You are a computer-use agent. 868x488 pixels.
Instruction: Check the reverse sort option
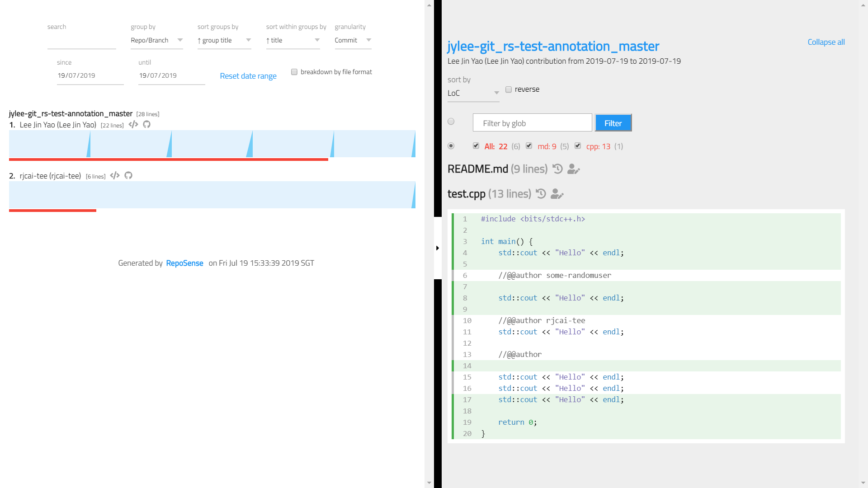tap(508, 89)
